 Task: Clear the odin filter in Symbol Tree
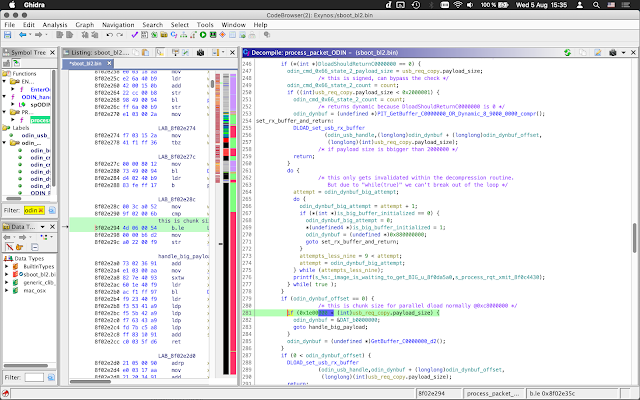[x=41, y=211]
